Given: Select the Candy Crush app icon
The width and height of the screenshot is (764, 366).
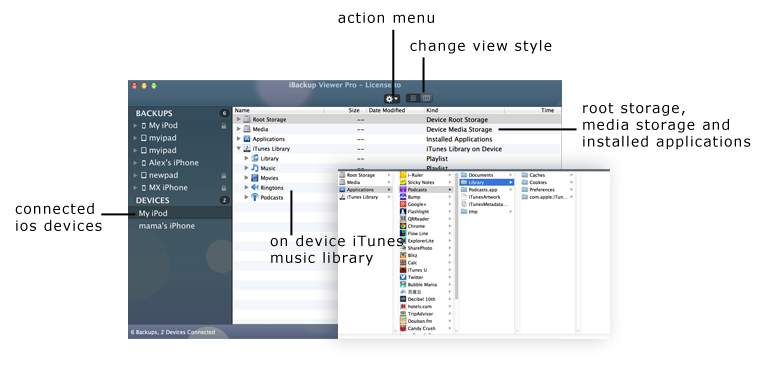Looking at the screenshot, I should [403, 328].
